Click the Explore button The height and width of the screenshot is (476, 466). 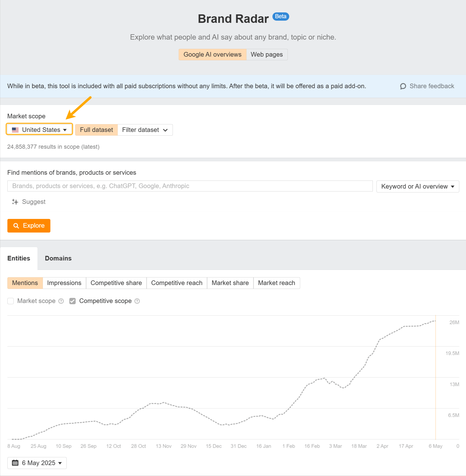pyautogui.click(x=29, y=225)
